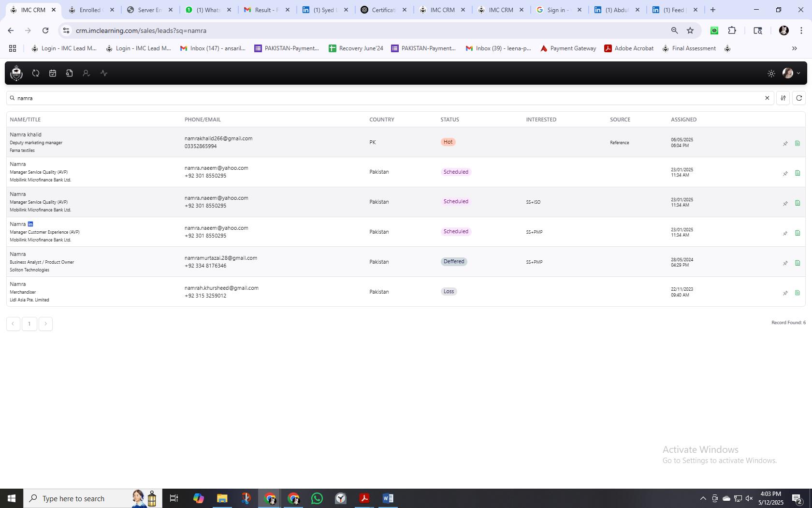Pin the Manager Customer Experience lead row
This screenshot has height=508, width=812.
pyautogui.click(x=785, y=233)
